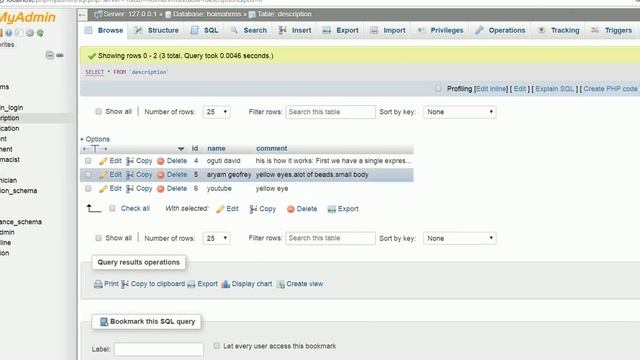Click the full texts toggle arrows above table

(95, 149)
